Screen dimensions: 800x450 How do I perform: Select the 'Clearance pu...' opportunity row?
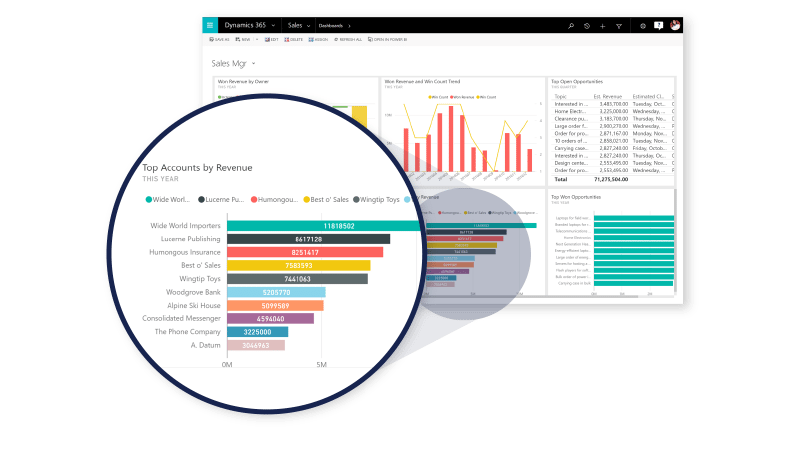point(613,118)
